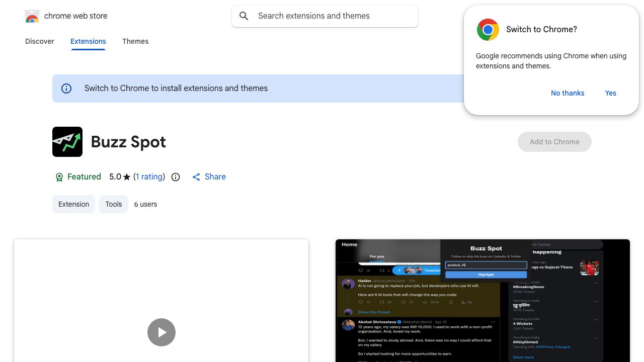Image resolution: width=644 pixels, height=362 pixels.
Task: Click the search magnifier icon
Action: pyautogui.click(x=244, y=16)
